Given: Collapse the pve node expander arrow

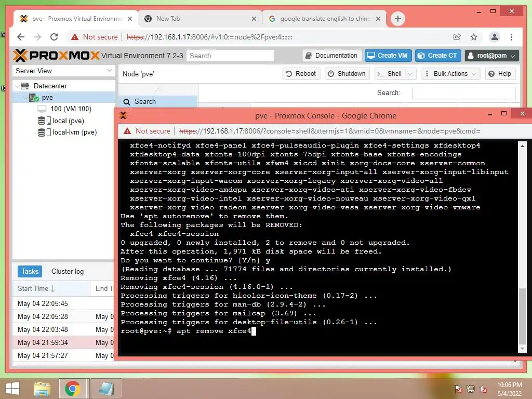Looking at the screenshot, I should [x=25, y=98].
